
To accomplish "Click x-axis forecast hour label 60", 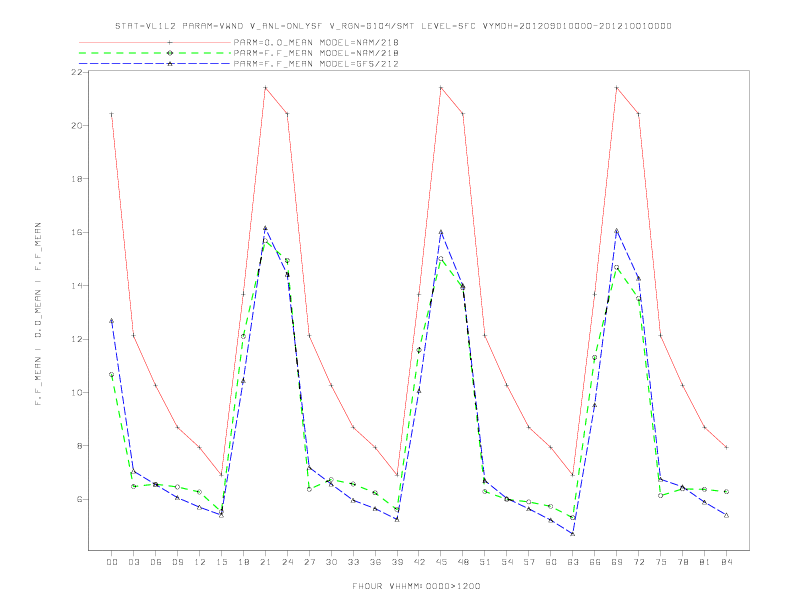I will (x=551, y=562).
